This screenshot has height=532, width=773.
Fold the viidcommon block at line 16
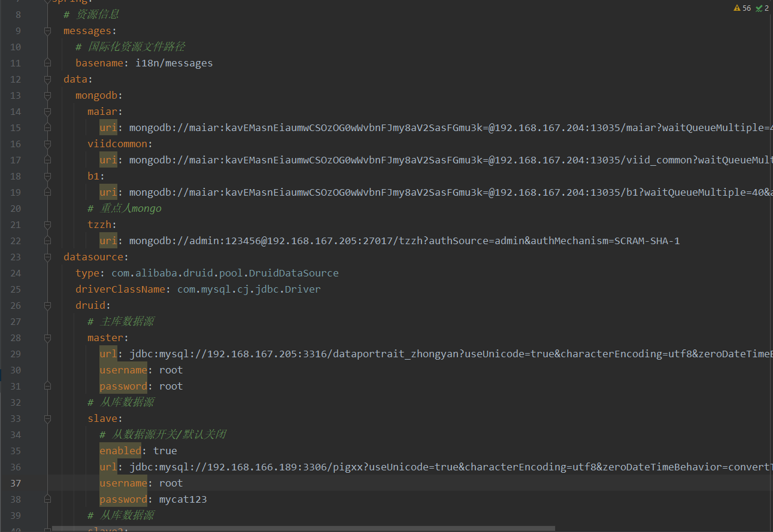click(47, 144)
